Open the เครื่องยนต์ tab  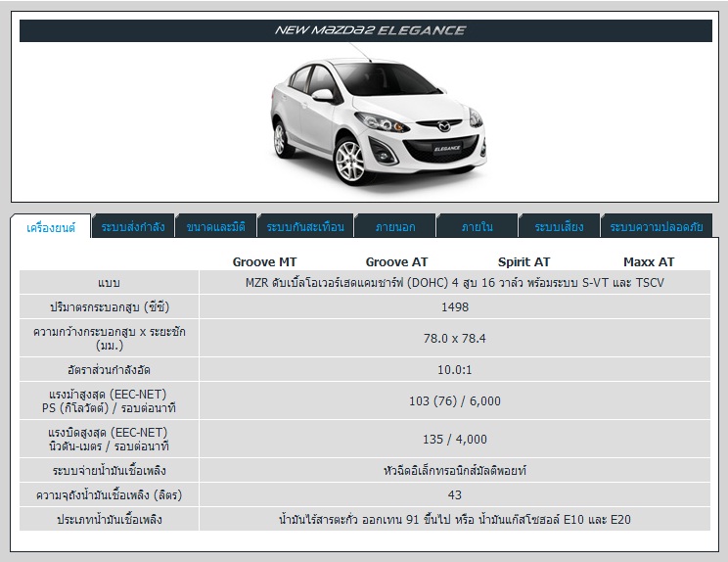[51, 227]
